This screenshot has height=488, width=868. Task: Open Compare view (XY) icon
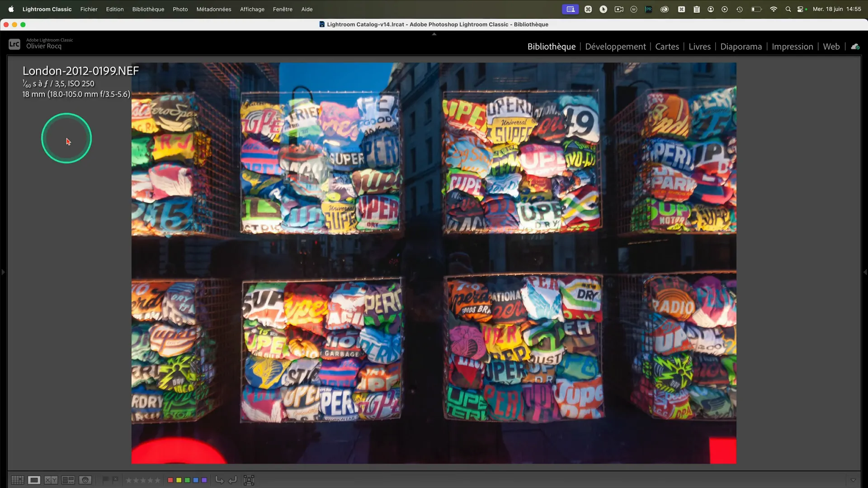point(51,480)
